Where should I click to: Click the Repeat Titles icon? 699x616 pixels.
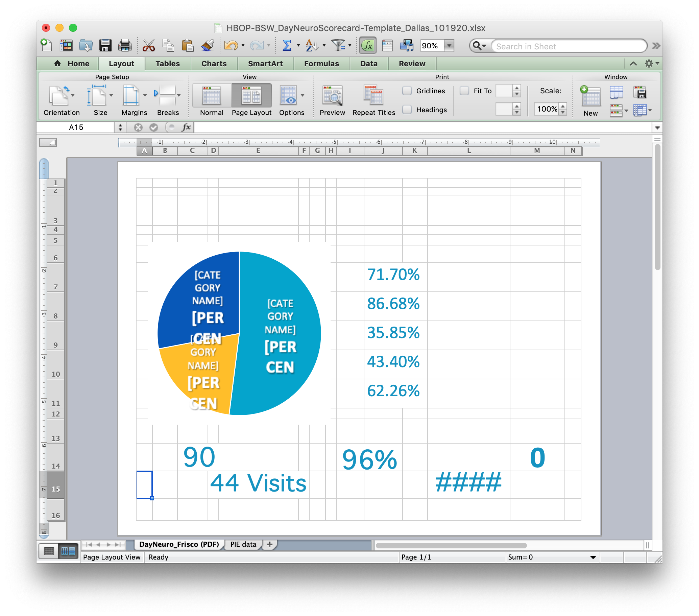pos(373,96)
